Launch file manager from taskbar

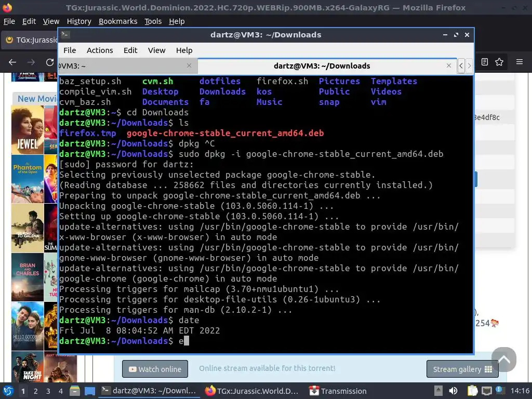pos(75,391)
